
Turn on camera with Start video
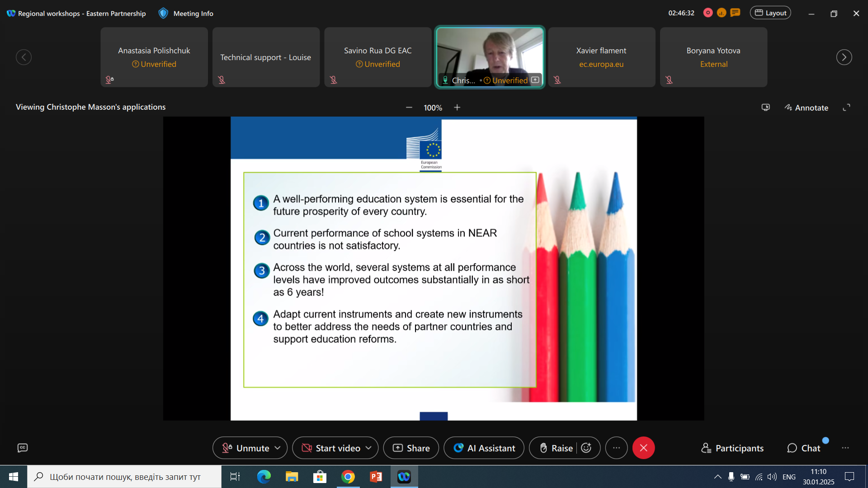pyautogui.click(x=331, y=448)
